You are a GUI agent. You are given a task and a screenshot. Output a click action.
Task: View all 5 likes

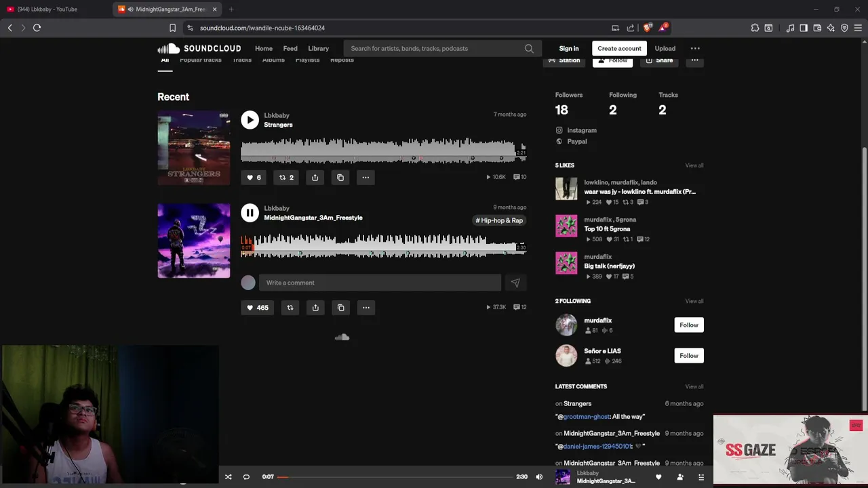pyautogui.click(x=694, y=165)
